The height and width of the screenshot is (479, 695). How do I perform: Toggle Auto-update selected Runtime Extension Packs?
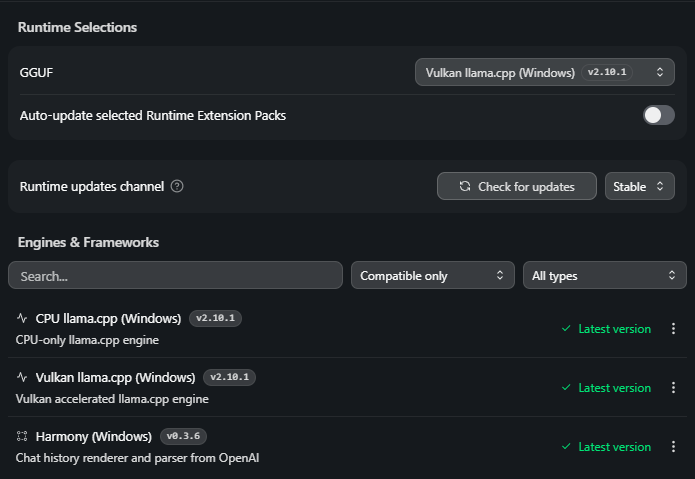(x=658, y=115)
